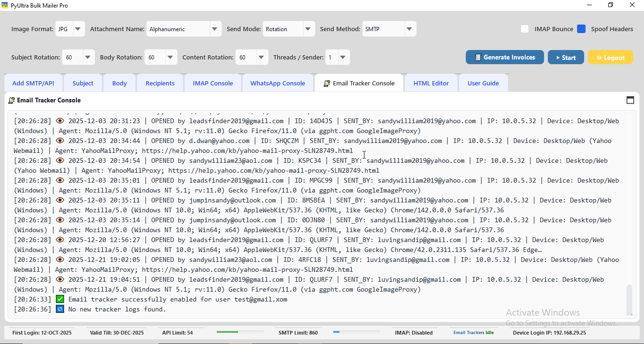Click the SMTP Limit progress bar
The image size is (644, 344).
click(356, 332)
